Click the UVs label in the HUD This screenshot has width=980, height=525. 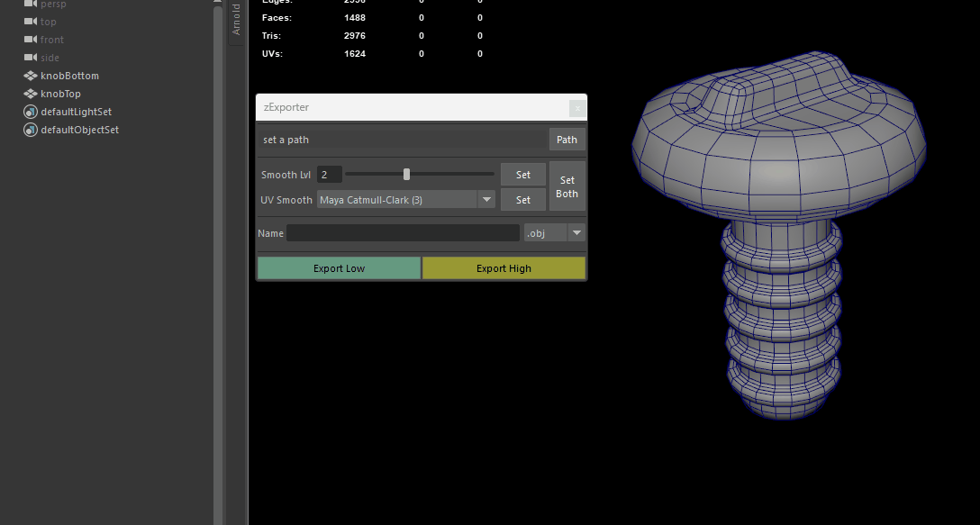(273, 54)
